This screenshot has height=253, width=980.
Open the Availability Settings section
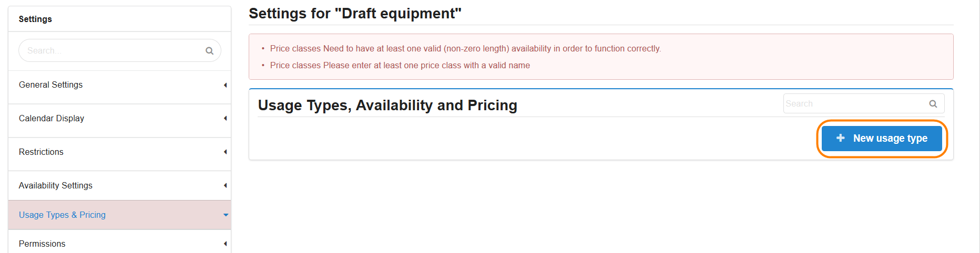[56, 186]
